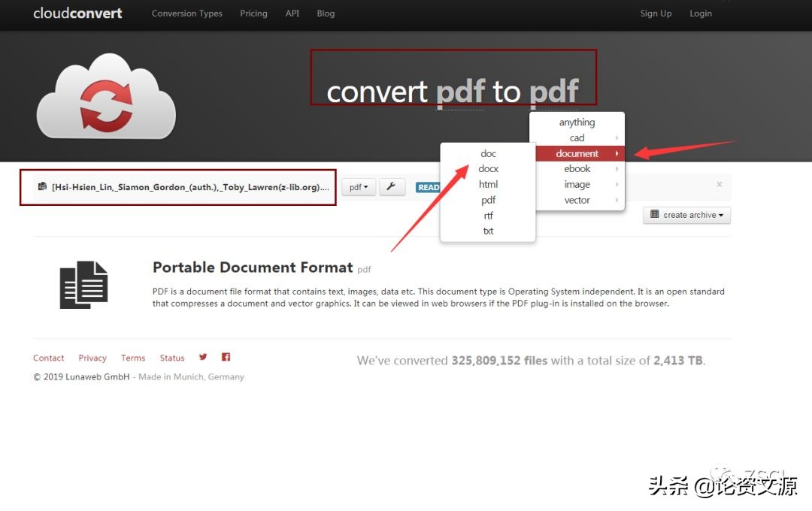Open the Twitter icon link

(x=203, y=357)
